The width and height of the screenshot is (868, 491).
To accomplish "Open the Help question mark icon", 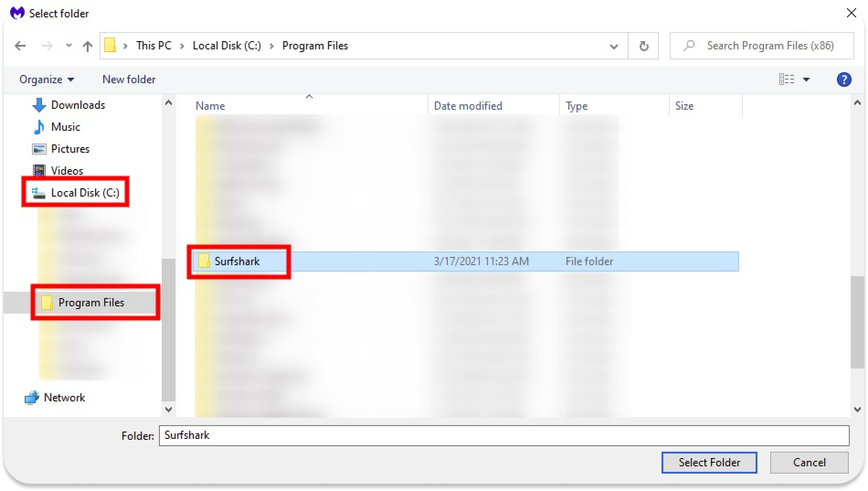I will (843, 80).
